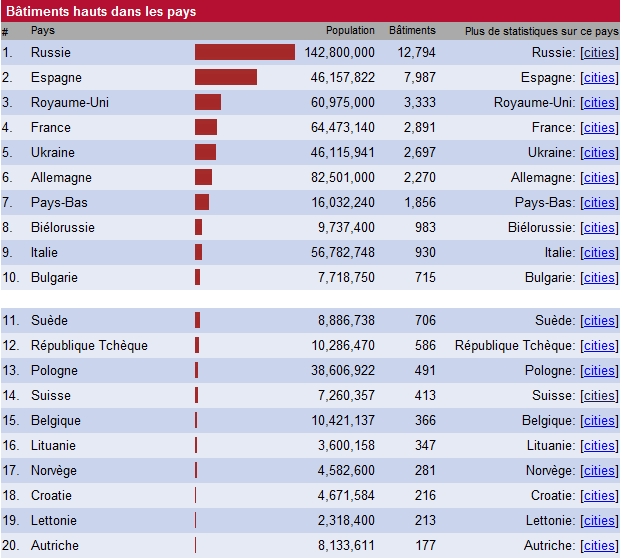Select country name France in row 4

[51, 127]
